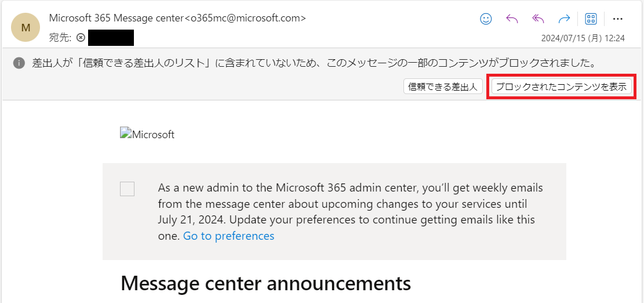Click the info icon in blocked-content banner
644x303 pixels.
click(19, 63)
